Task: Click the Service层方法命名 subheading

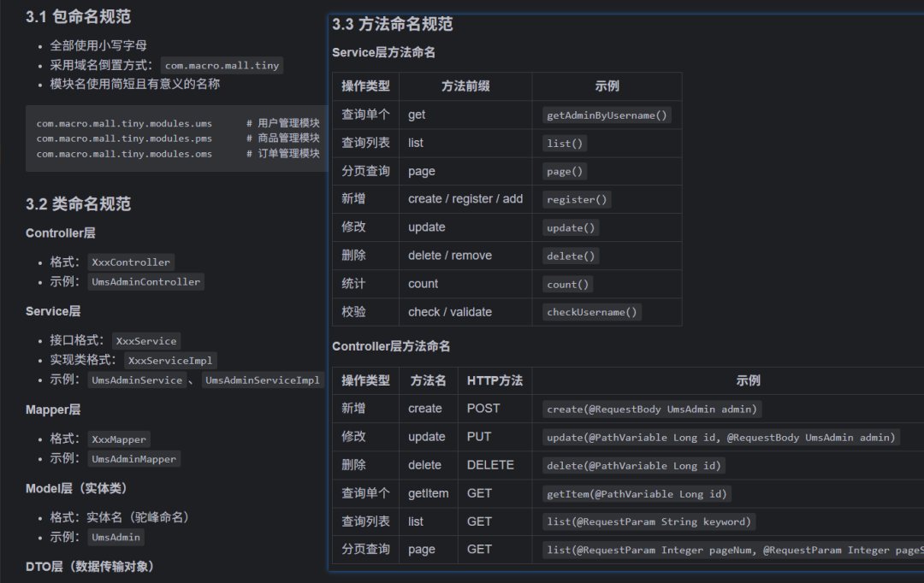Action: click(383, 52)
